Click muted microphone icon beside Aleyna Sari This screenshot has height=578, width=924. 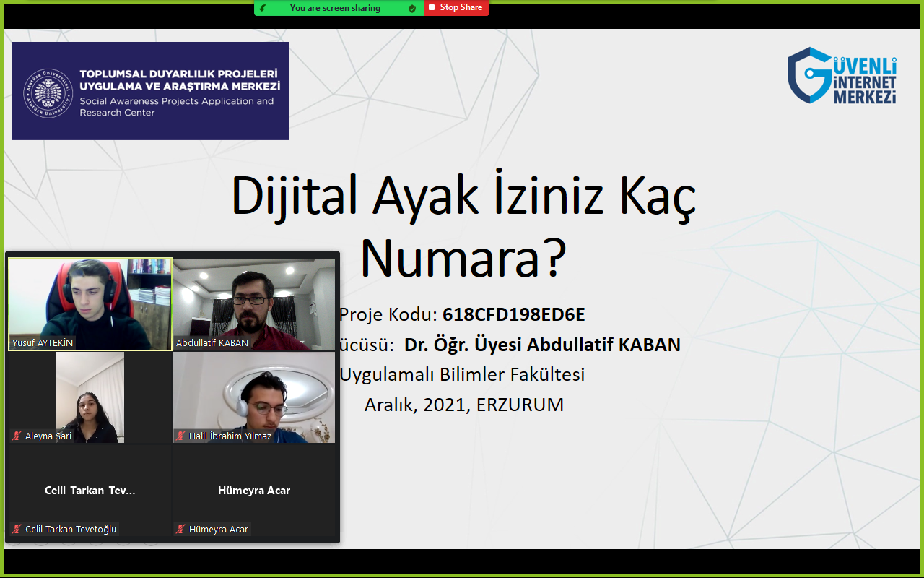point(17,436)
